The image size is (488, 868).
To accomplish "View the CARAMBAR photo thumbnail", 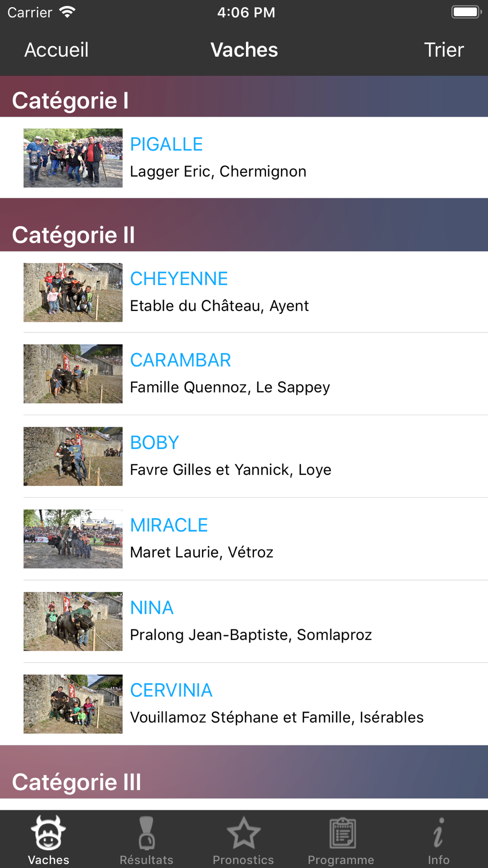I will click(x=73, y=374).
